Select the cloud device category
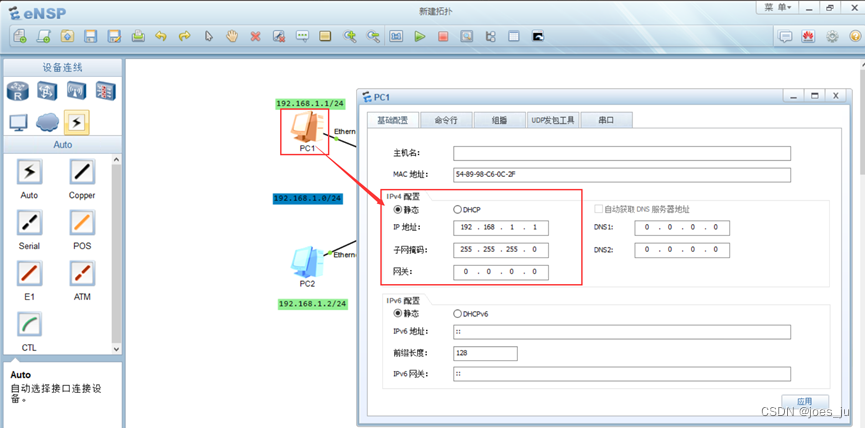The image size is (865, 428). pyautogui.click(x=47, y=122)
